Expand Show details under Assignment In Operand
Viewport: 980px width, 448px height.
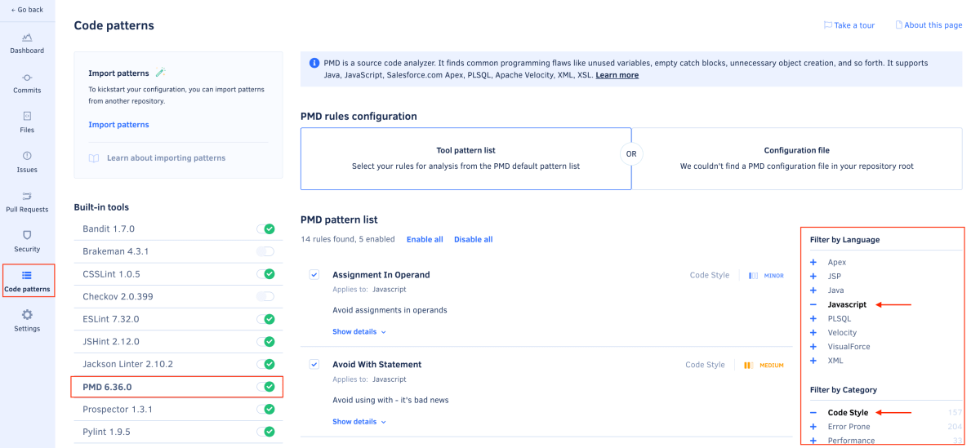click(359, 332)
